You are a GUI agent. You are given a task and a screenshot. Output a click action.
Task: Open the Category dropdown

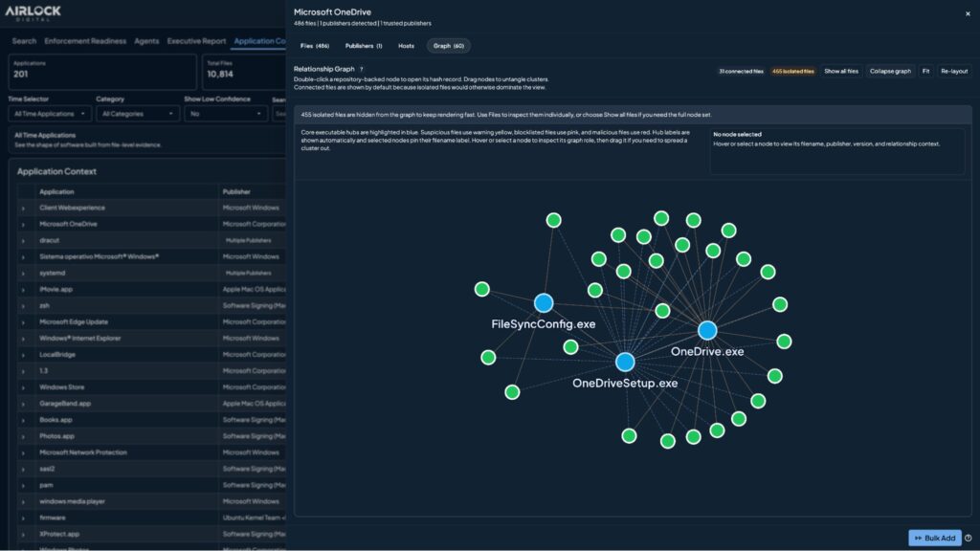pyautogui.click(x=138, y=114)
